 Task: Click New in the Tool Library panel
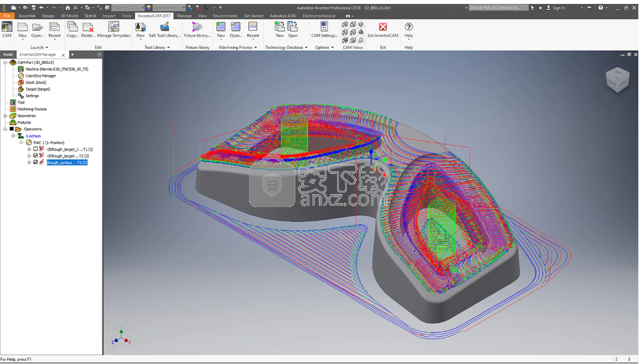[x=141, y=30]
